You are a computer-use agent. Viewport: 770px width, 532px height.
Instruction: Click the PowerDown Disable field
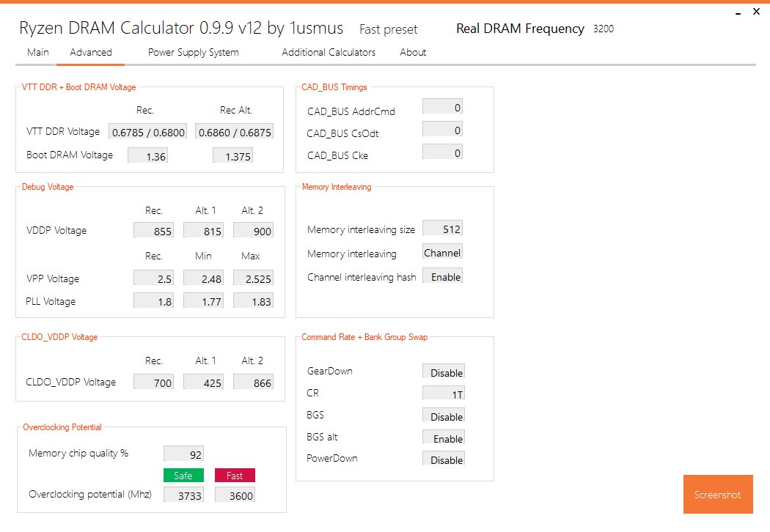coord(444,459)
